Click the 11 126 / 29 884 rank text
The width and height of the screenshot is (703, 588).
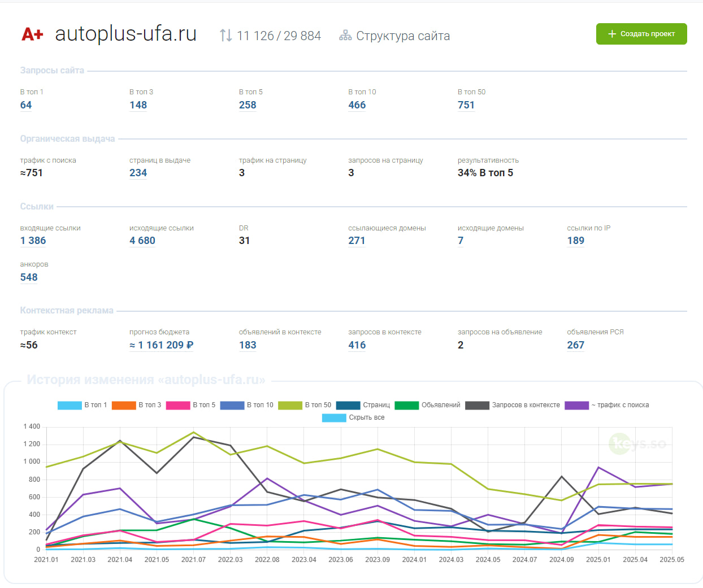pos(279,36)
